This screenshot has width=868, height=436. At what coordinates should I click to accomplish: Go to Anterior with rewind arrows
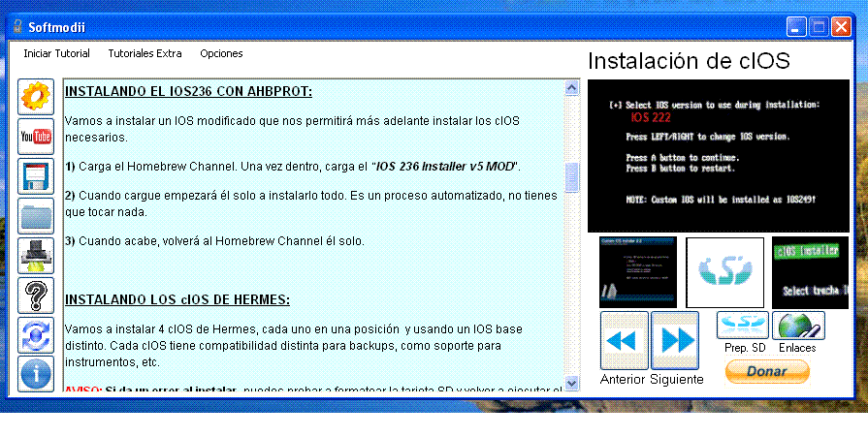[x=625, y=340]
